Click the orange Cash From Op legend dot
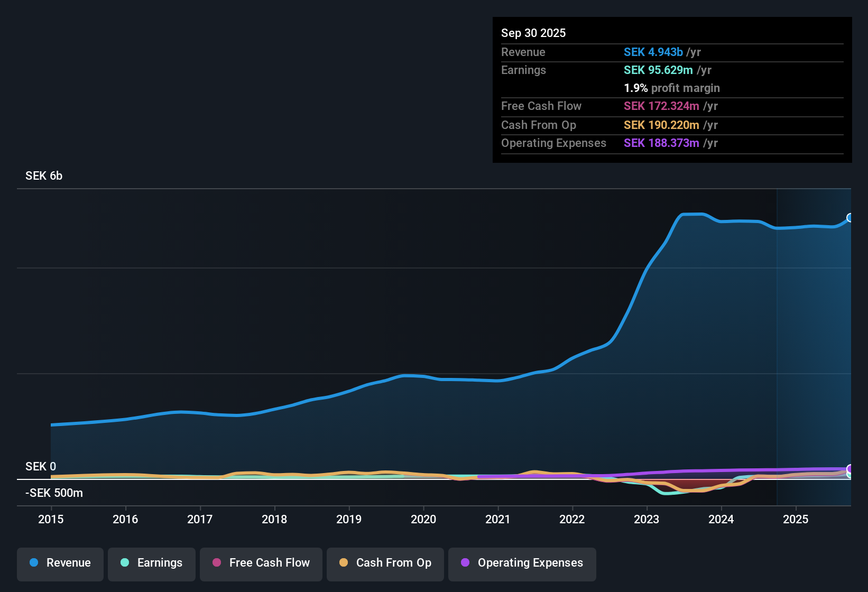 click(344, 563)
